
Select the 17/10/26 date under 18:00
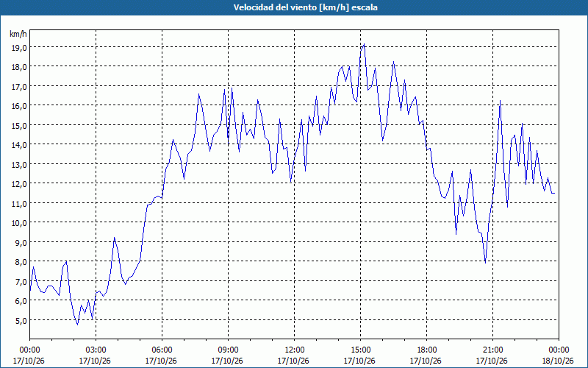426,361
